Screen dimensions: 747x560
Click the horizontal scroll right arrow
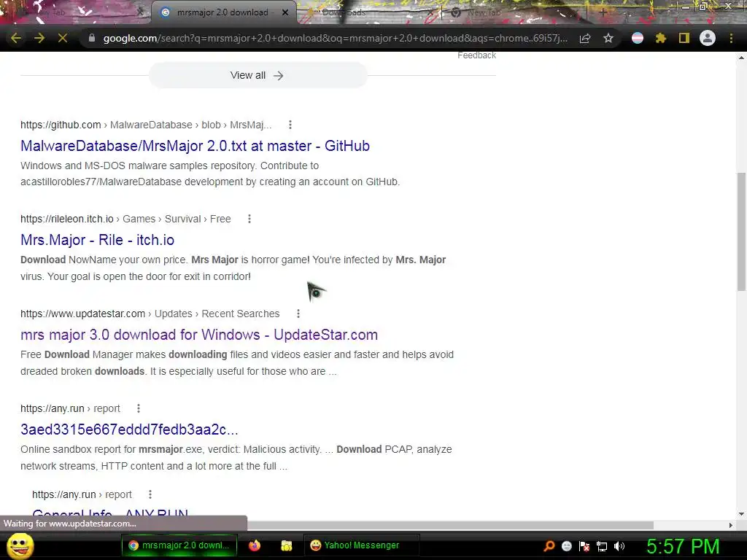[x=731, y=525]
